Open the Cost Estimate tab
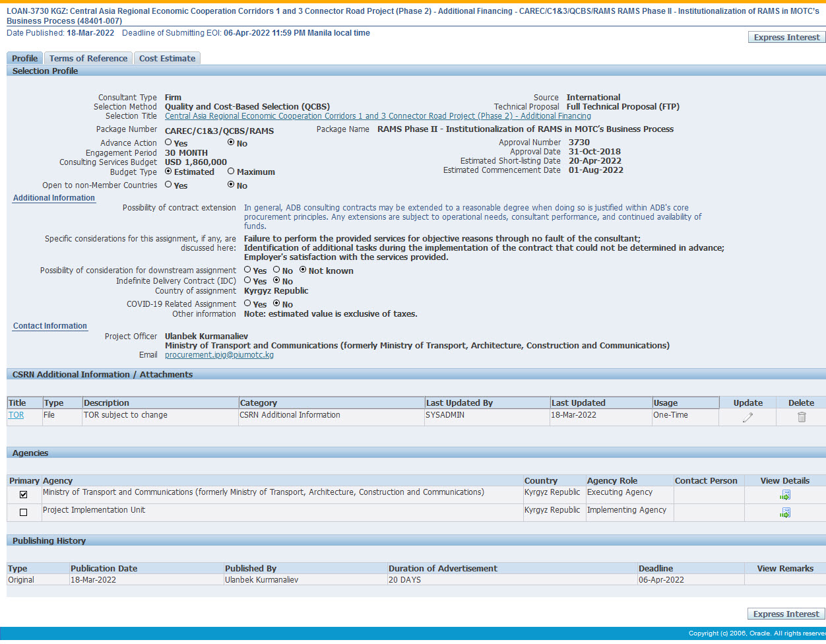This screenshot has width=826, height=644. 167,58
